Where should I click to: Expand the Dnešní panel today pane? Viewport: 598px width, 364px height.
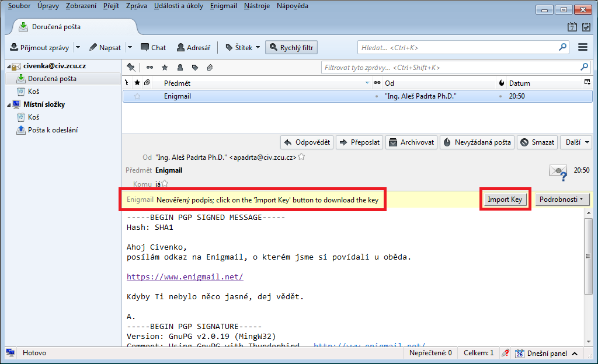547,353
